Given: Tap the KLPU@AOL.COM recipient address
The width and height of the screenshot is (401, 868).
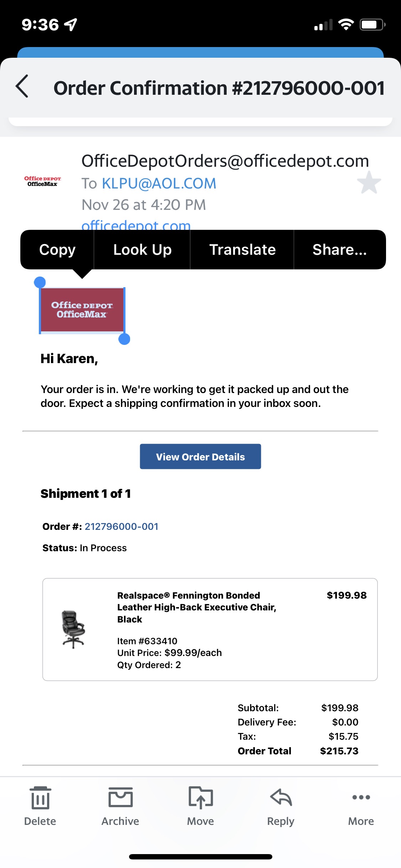Looking at the screenshot, I should [x=159, y=184].
